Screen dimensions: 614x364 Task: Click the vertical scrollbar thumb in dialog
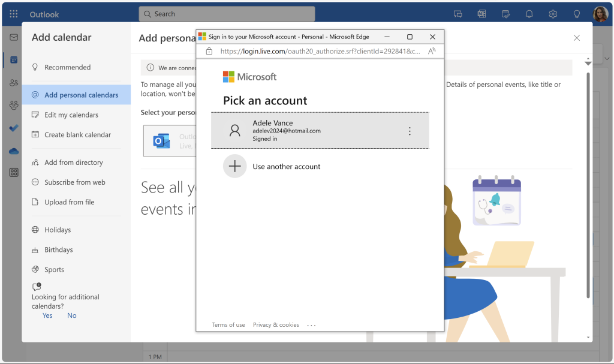pos(588,185)
